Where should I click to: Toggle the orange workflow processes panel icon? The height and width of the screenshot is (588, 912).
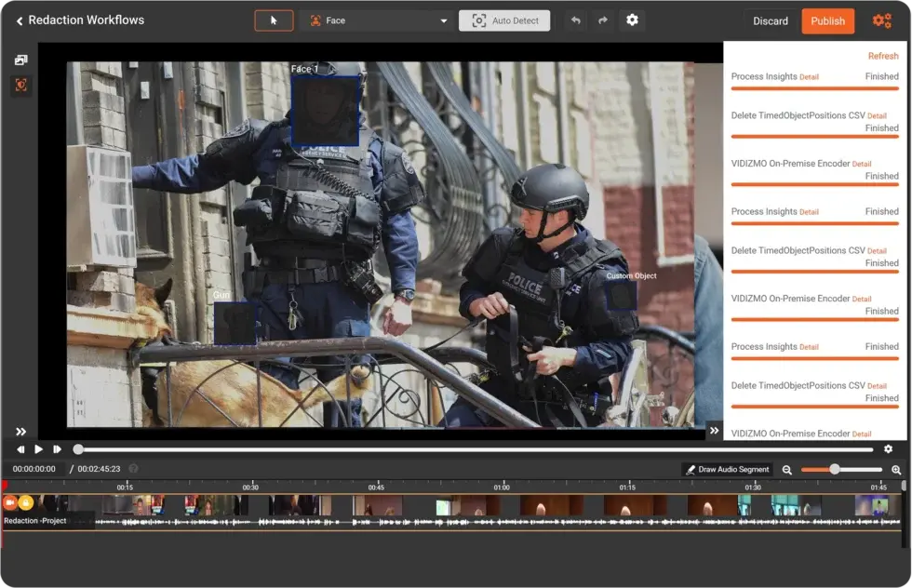click(x=881, y=20)
